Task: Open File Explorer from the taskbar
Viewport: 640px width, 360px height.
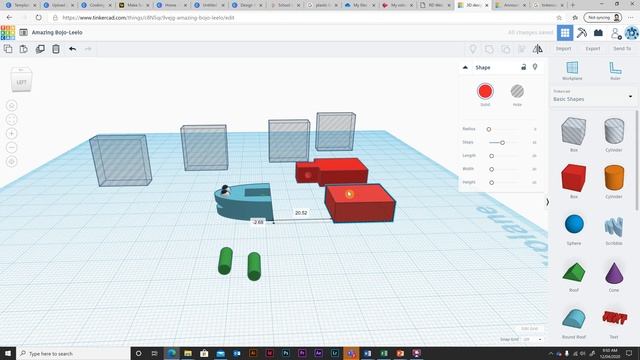Action: (x=188, y=353)
